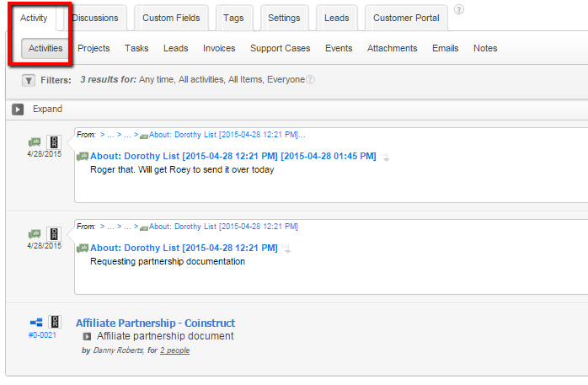Open Affiliate Partnership - Coinstruct project link
Viewport: 588px width, 385px height.
click(155, 323)
